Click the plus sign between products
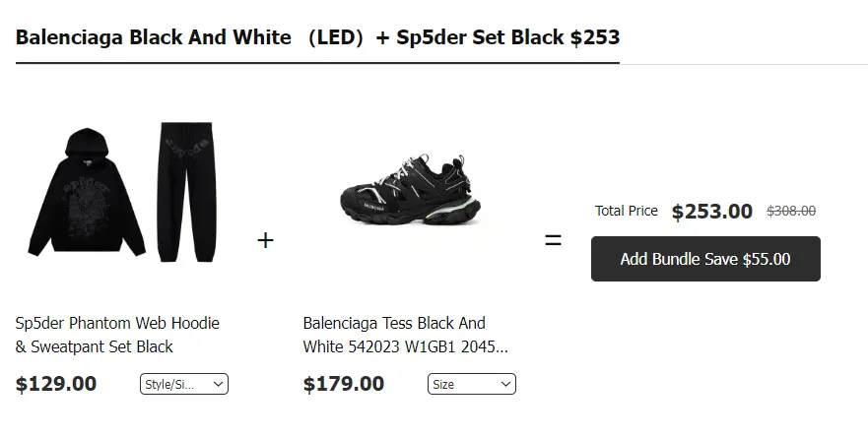868x438 pixels. click(x=265, y=240)
